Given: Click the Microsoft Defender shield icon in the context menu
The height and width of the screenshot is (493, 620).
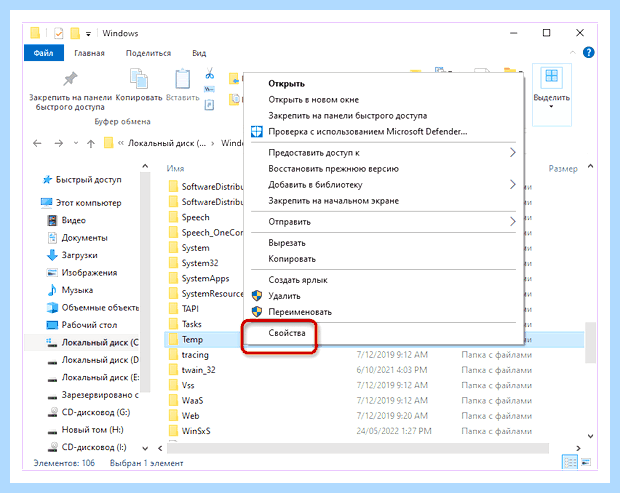Looking at the screenshot, I should 257,132.
